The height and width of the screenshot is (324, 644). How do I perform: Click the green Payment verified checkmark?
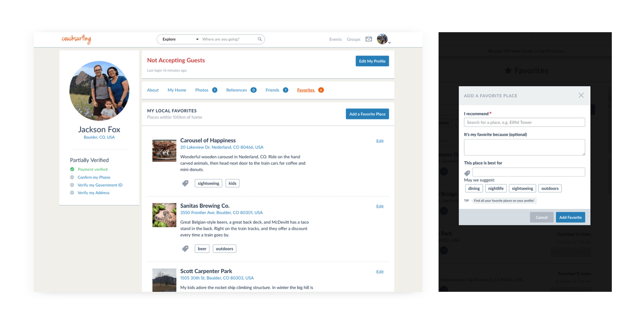[x=72, y=169]
